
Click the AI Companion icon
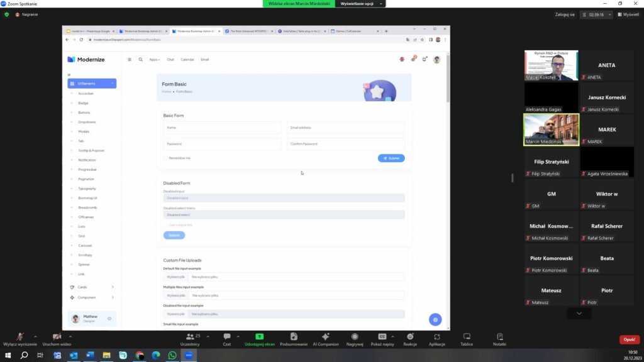tap(325, 337)
